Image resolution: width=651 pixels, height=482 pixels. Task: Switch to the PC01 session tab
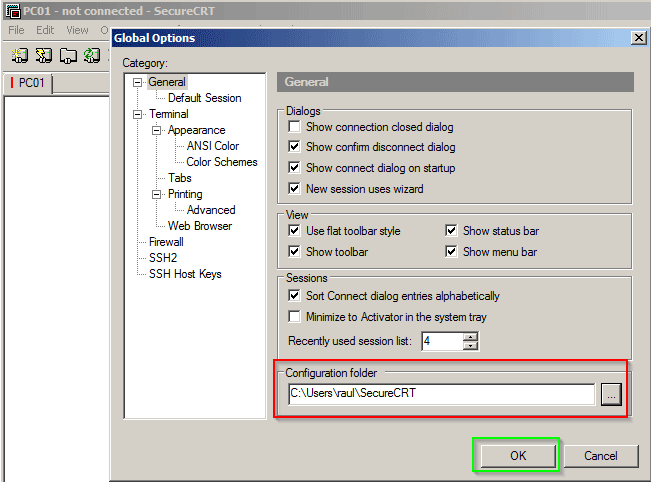pos(28,83)
